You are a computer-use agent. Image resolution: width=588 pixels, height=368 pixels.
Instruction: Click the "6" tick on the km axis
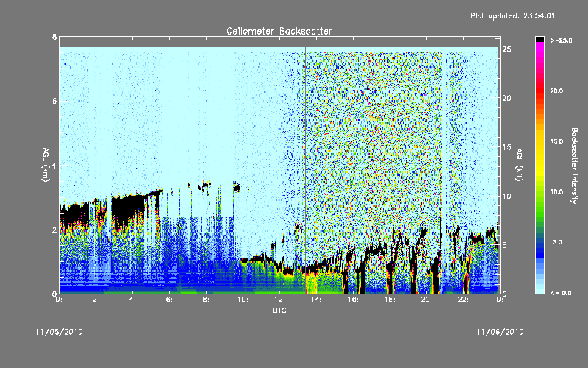54,101
